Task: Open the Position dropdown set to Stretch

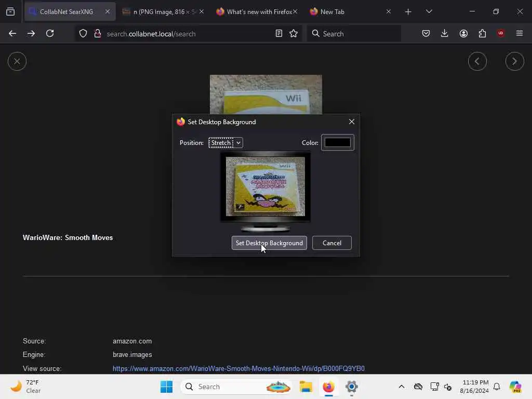Action: coord(225,143)
